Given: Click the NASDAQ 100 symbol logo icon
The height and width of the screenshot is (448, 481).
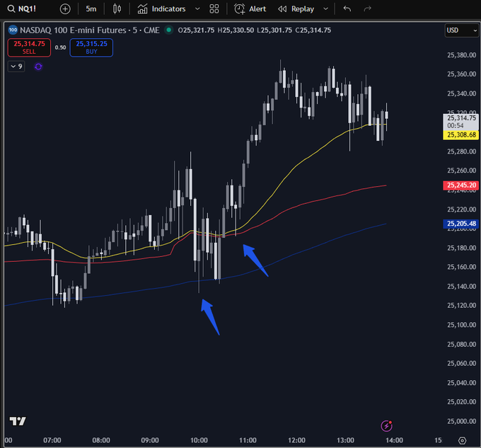Looking at the screenshot, I should [x=13, y=30].
